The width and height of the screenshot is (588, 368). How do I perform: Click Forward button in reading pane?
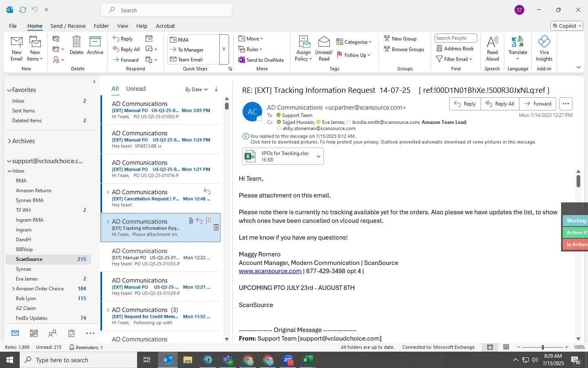pyautogui.click(x=537, y=104)
